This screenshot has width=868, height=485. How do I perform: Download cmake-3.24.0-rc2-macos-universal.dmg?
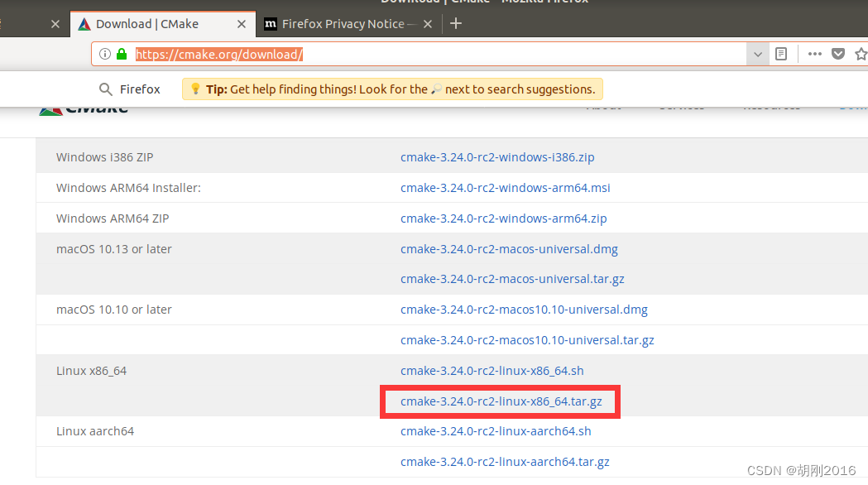[x=509, y=249]
